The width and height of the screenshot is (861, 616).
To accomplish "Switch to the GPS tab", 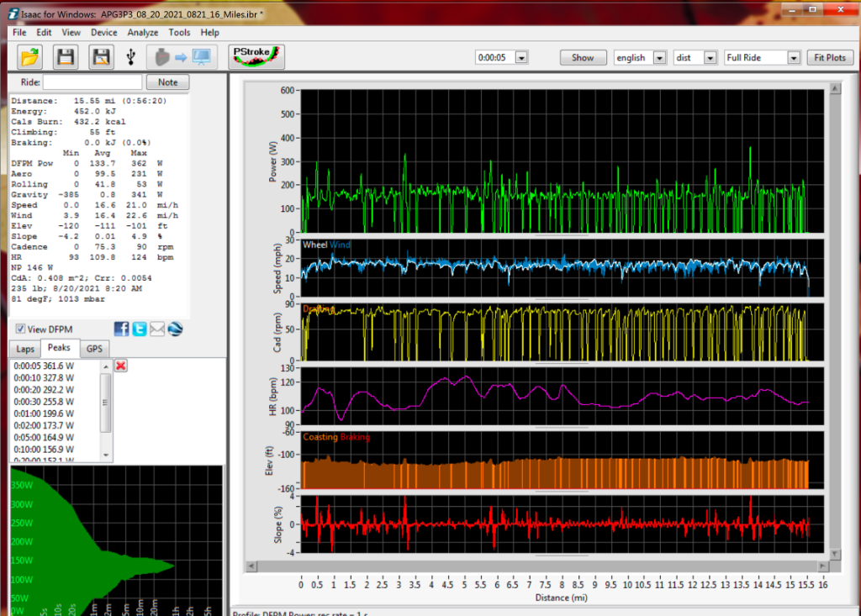I will [x=94, y=348].
